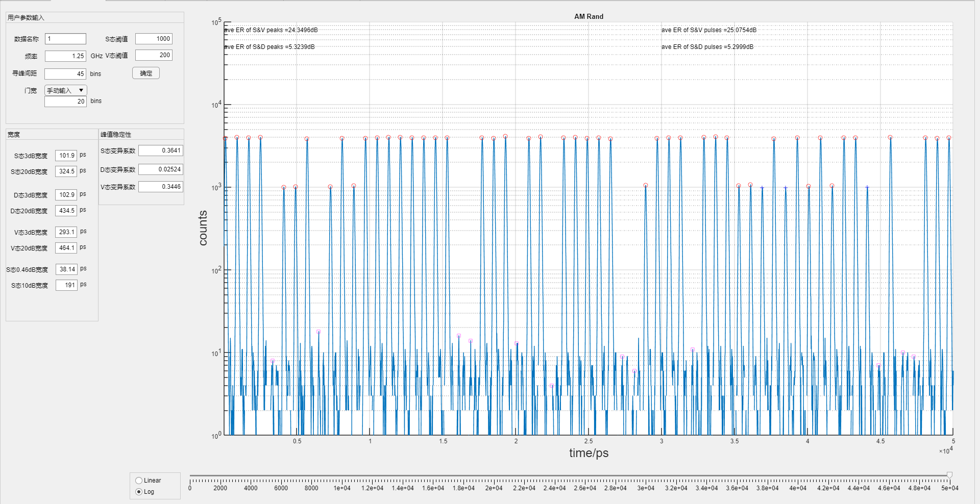
Task: Click the 频率 label
Action: [31, 57]
